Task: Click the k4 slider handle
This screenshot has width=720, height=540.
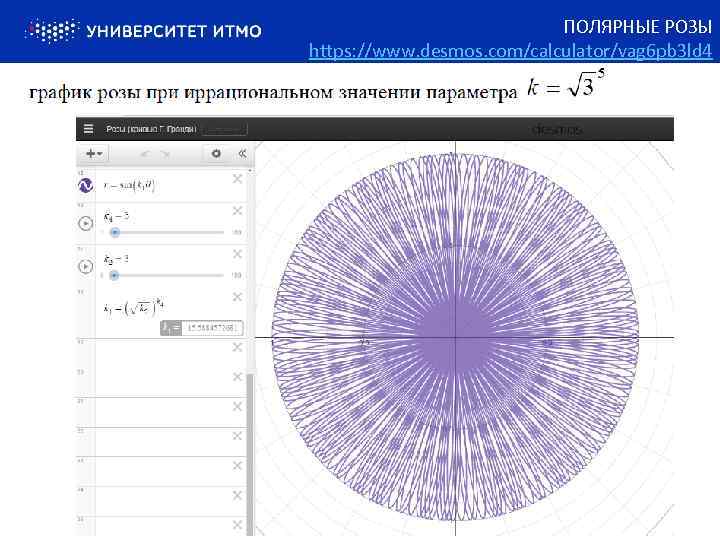Action: 115,232
